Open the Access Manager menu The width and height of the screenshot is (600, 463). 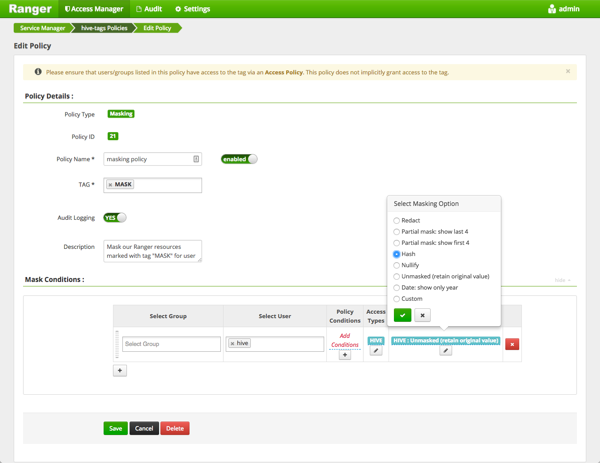pyautogui.click(x=94, y=9)
